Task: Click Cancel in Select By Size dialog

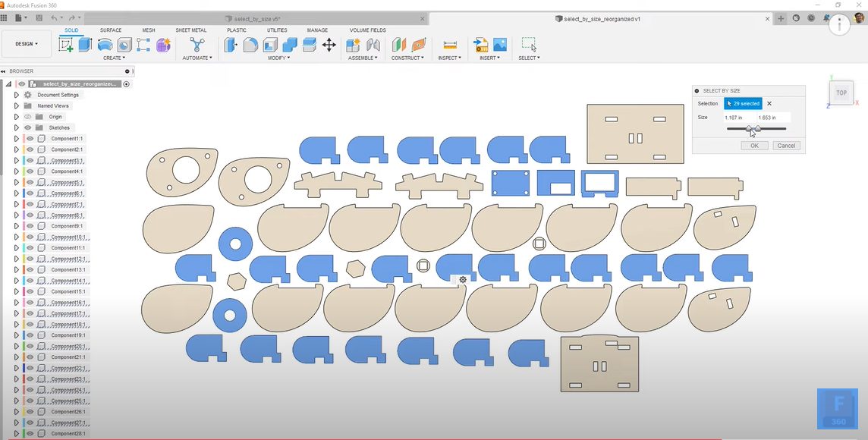Action: point(786,146)
